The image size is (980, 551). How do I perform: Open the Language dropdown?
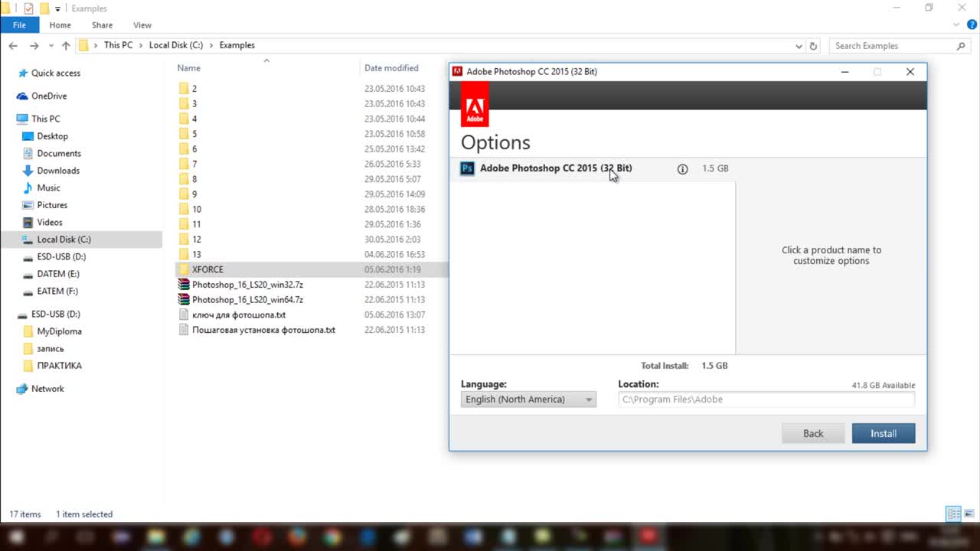528,399
